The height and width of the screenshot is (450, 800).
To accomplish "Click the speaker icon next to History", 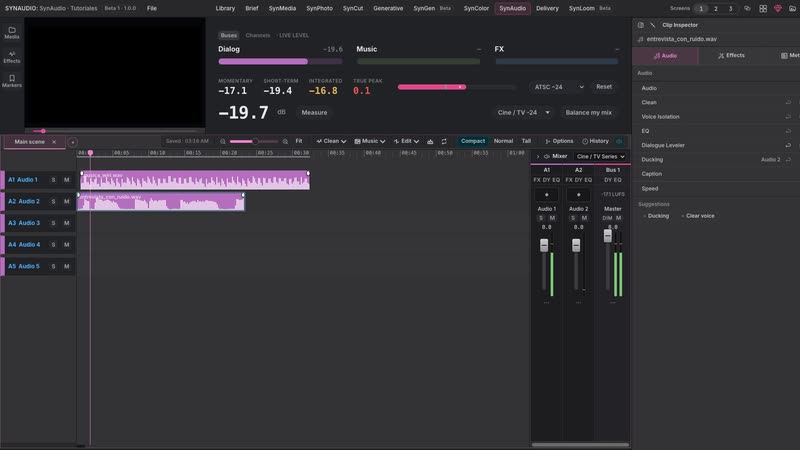I will click(x=619, y=141).
